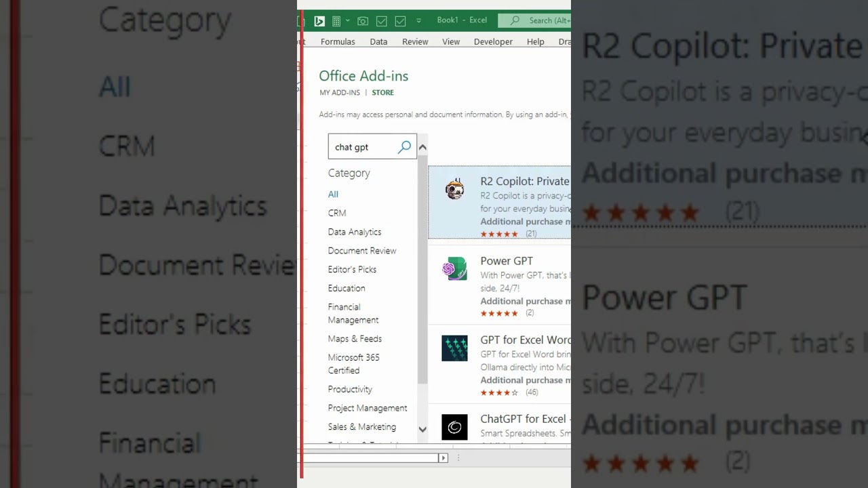Expand the dropdown arrow beside the calculator icon
This screenshot has width=868, height=488.
point(347,21)
